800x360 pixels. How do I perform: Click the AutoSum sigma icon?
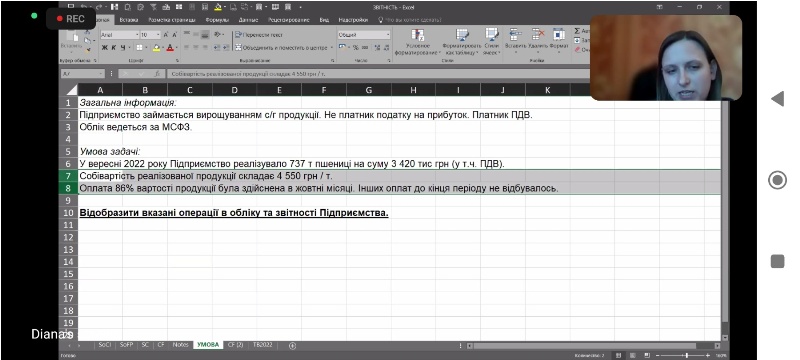click(577, 31)
